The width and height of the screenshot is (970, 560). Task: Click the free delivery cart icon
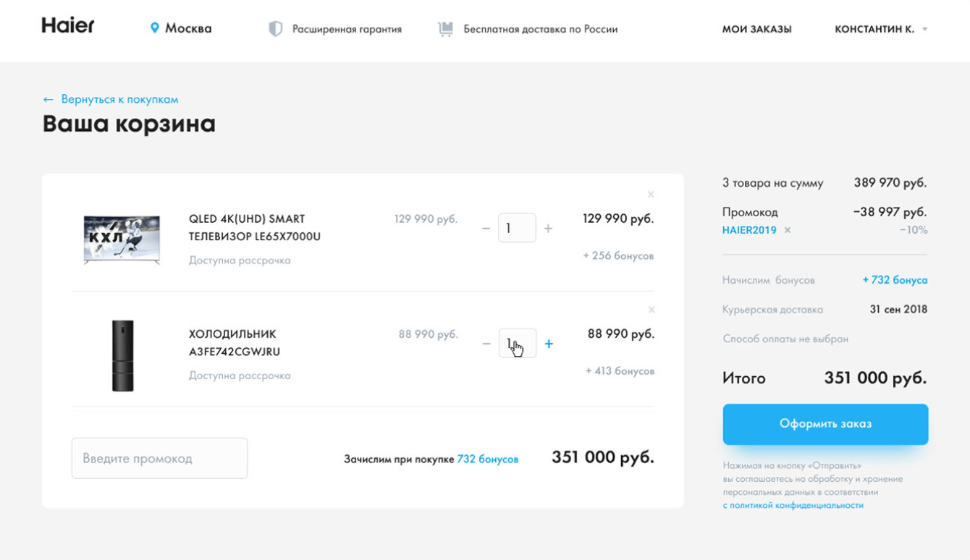coord(446,29)
